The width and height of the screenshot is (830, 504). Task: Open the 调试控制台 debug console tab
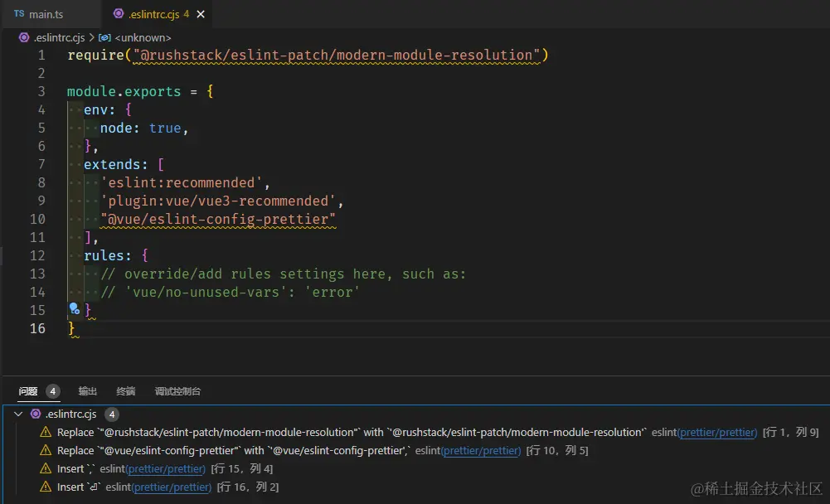177,391
